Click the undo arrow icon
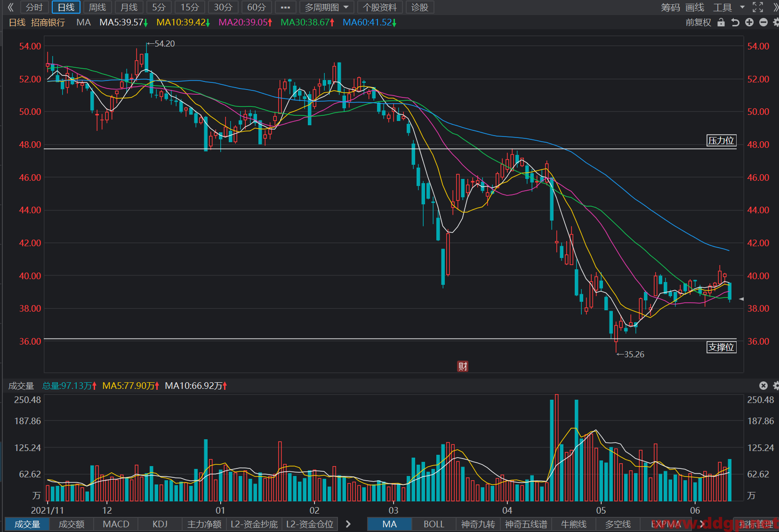The image size is (779, 532). [x=735, y=22]
